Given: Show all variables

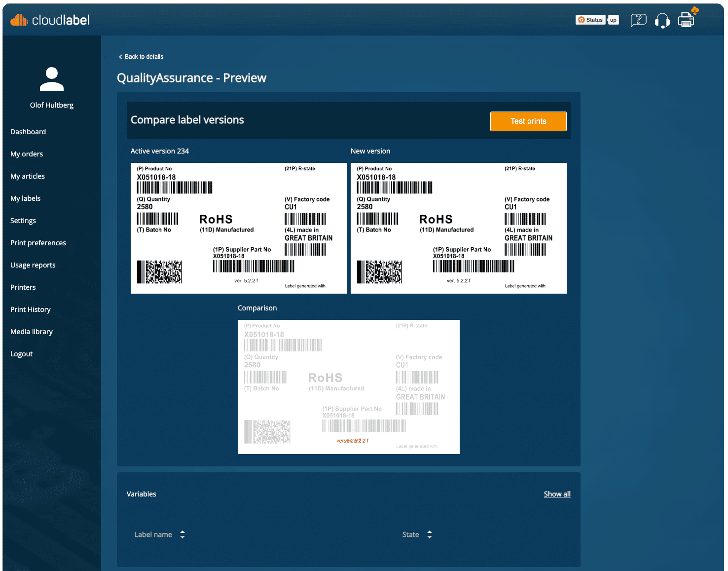Looking at the screenshot, I should 557,494.
